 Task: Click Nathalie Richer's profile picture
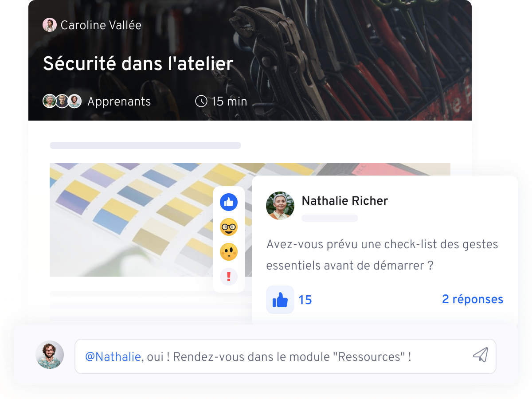[280, 206]
